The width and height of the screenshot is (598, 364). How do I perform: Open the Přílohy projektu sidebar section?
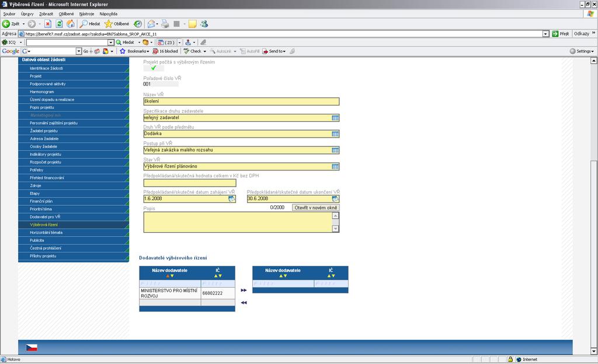pos(74,256)
